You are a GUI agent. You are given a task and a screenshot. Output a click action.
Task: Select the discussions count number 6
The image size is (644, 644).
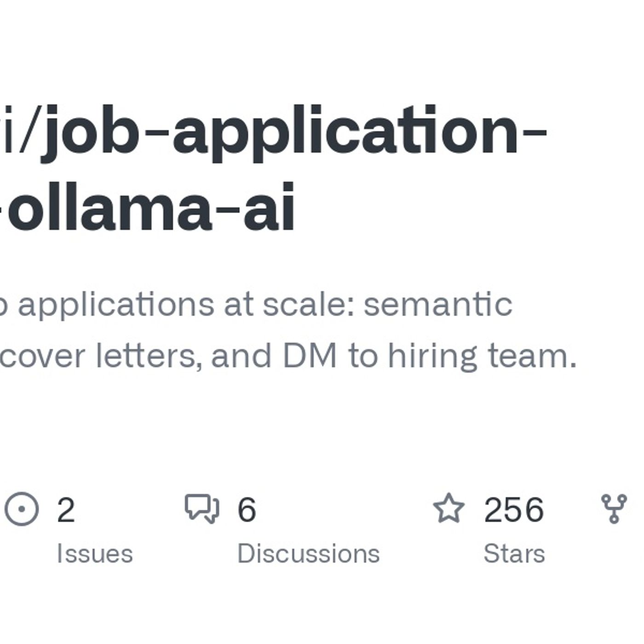click(247, 510)
